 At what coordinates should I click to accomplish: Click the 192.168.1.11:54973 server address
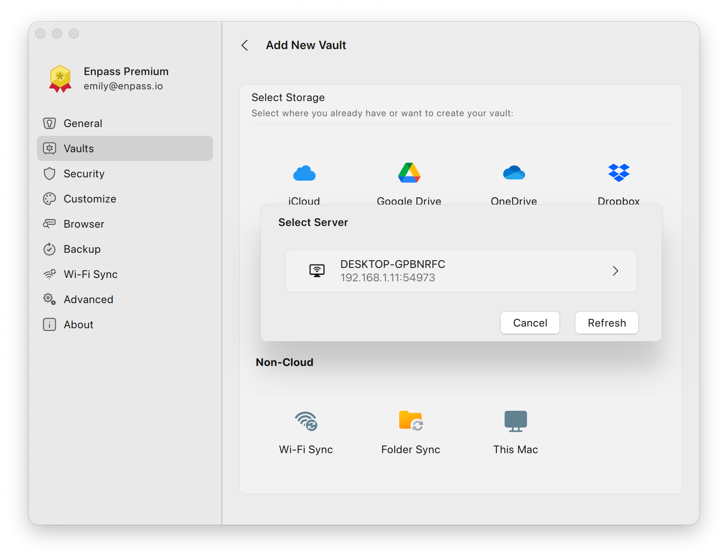[388, 277]
